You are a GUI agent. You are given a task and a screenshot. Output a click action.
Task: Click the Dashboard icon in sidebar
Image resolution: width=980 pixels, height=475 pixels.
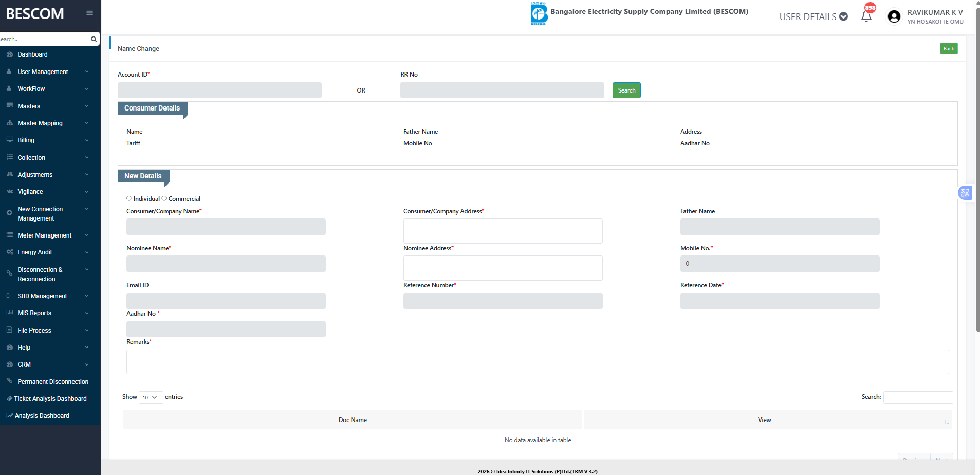coord(10,54)
